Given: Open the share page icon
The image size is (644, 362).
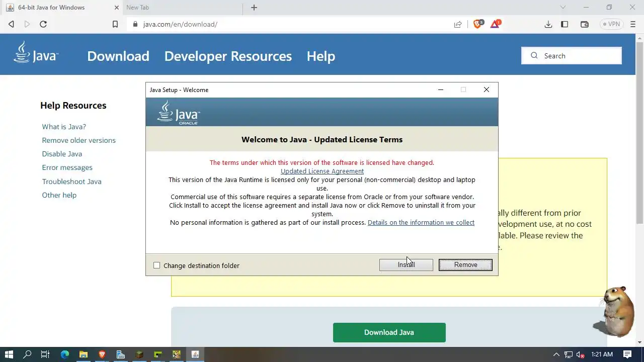Looking at the screenshot, I should (458, 24).
